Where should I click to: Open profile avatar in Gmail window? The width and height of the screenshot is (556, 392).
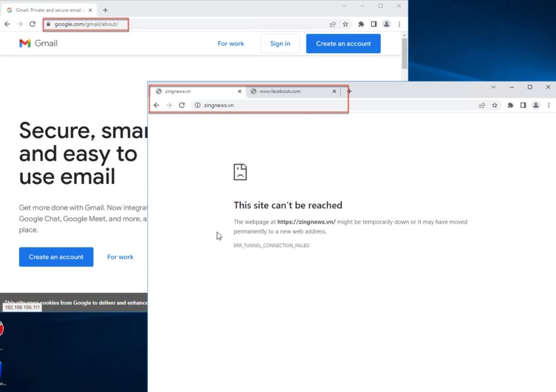click(387, 24)
